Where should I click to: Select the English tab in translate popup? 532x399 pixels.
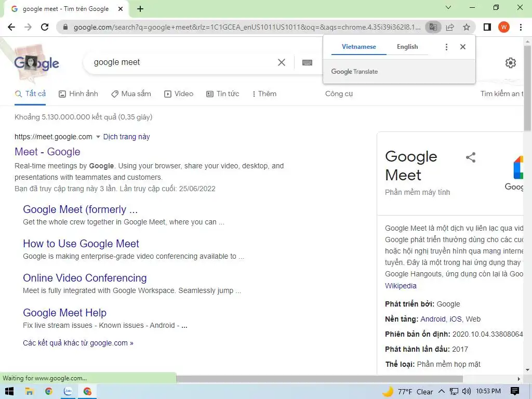point(407,47)
